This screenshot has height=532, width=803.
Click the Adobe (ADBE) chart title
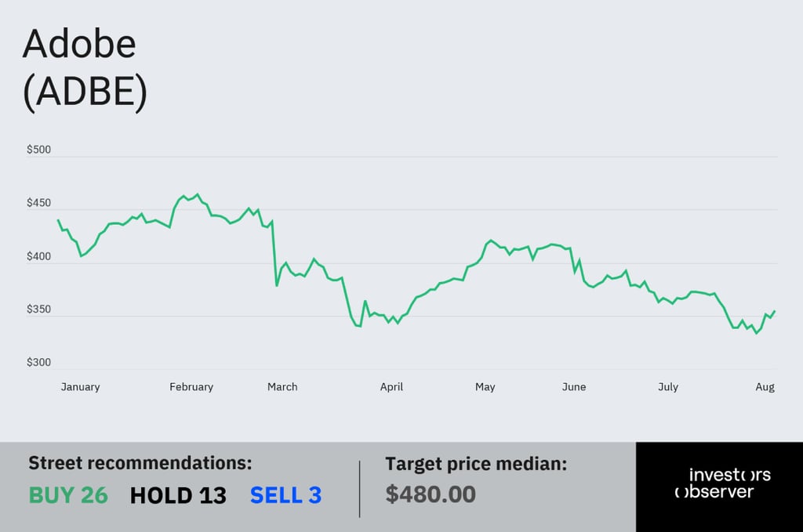85,68
